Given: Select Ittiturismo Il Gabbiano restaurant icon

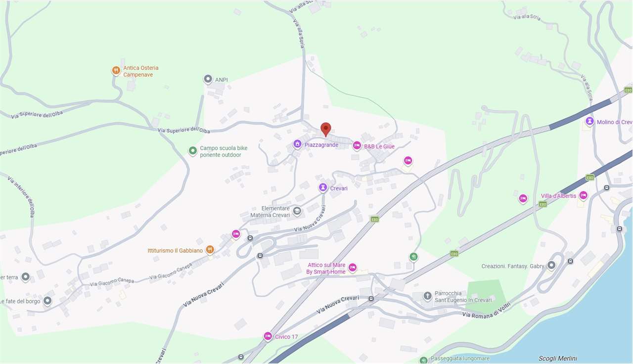Looking at the screenshot, I should (210, 250).
